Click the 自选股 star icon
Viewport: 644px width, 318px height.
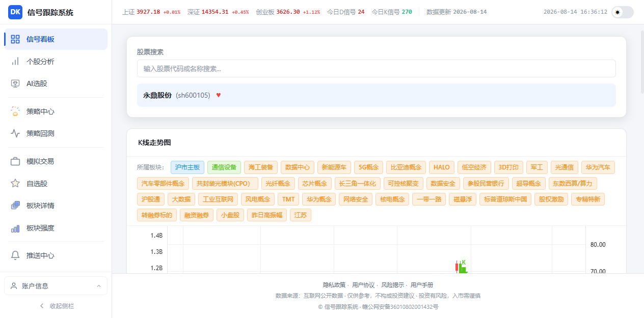coord(15,184)
